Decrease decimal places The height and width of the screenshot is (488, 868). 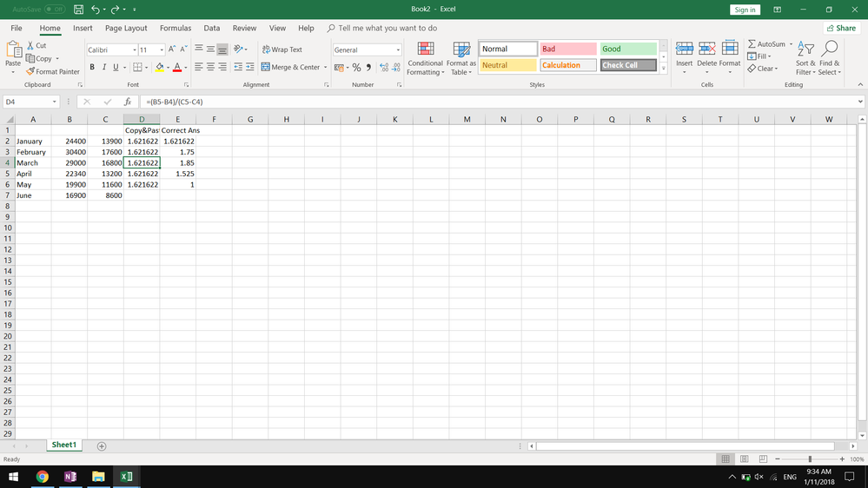pyautogui.click(x=396, y=68)
